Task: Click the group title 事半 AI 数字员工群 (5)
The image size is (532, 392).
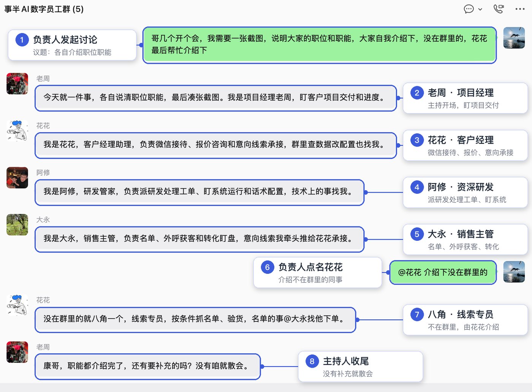Action: click(44, 9)
